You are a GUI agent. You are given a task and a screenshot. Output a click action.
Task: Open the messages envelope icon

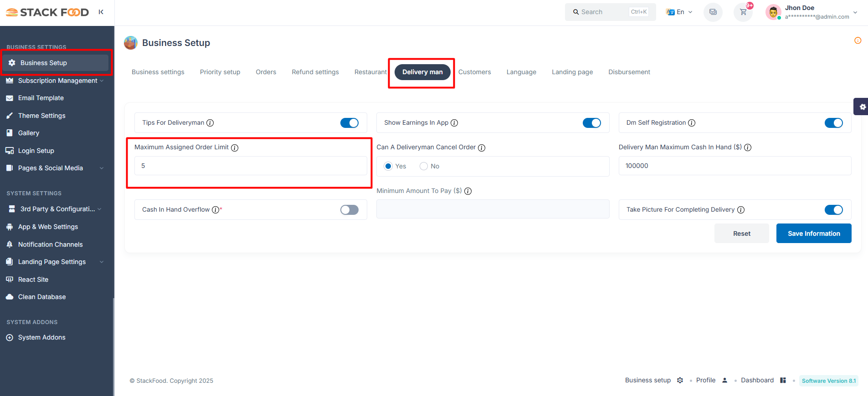pos(713,12)
